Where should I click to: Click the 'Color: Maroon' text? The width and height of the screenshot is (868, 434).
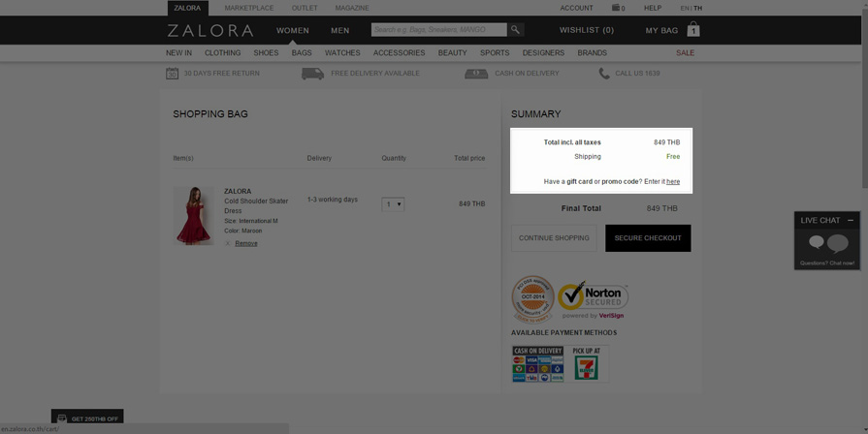(243, 232)
